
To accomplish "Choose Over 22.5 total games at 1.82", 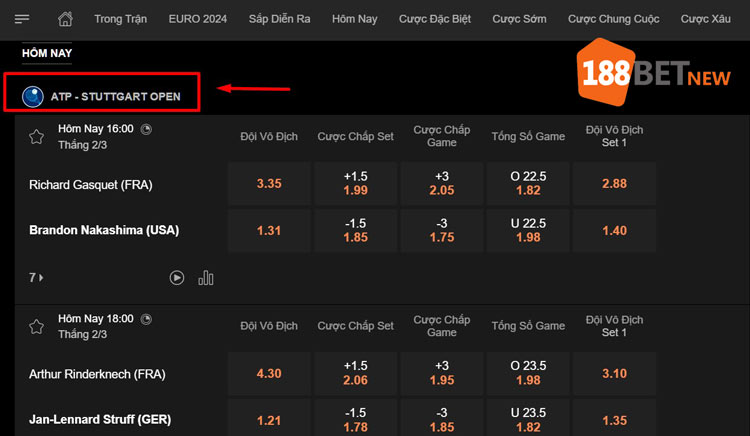I will (528, 184).
